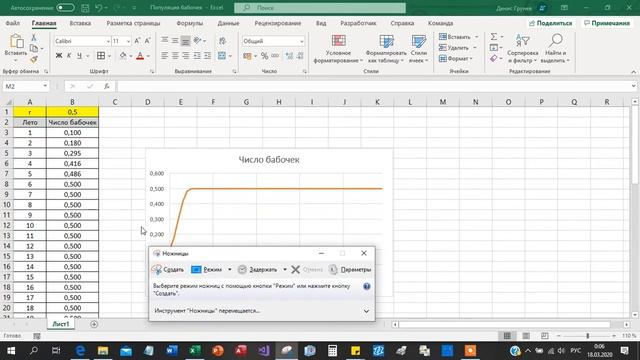Open the Примечания button
Image resolution: width=640 pixels, height=360 pixels.
coord(607,23)
